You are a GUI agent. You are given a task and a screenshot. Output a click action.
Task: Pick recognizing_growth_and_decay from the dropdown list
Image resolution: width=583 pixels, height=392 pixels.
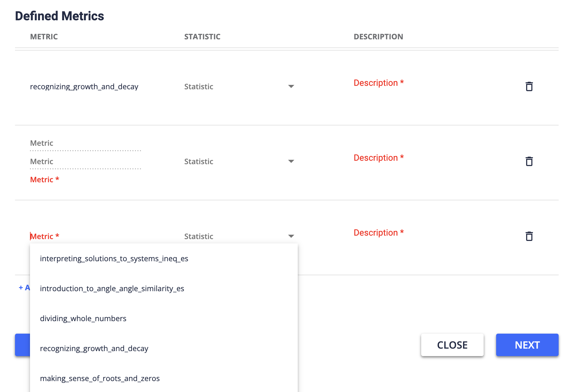tap(94, 348)
